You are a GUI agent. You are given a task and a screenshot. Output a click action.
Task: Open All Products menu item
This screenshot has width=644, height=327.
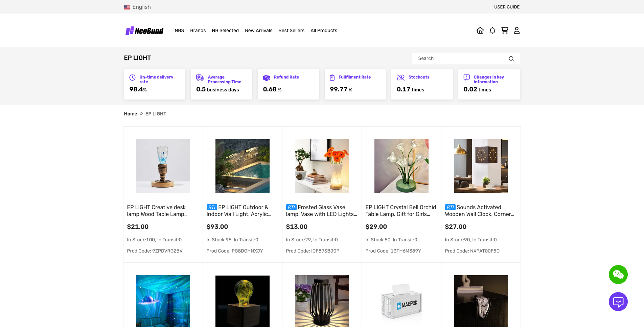pyautogui.click(x=324, y=30)
